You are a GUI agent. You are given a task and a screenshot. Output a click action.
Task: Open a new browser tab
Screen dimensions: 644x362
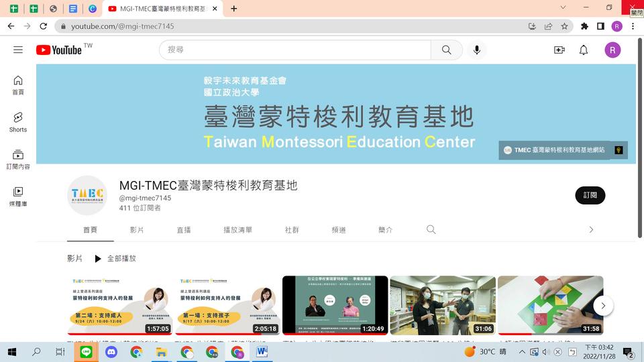233,9
